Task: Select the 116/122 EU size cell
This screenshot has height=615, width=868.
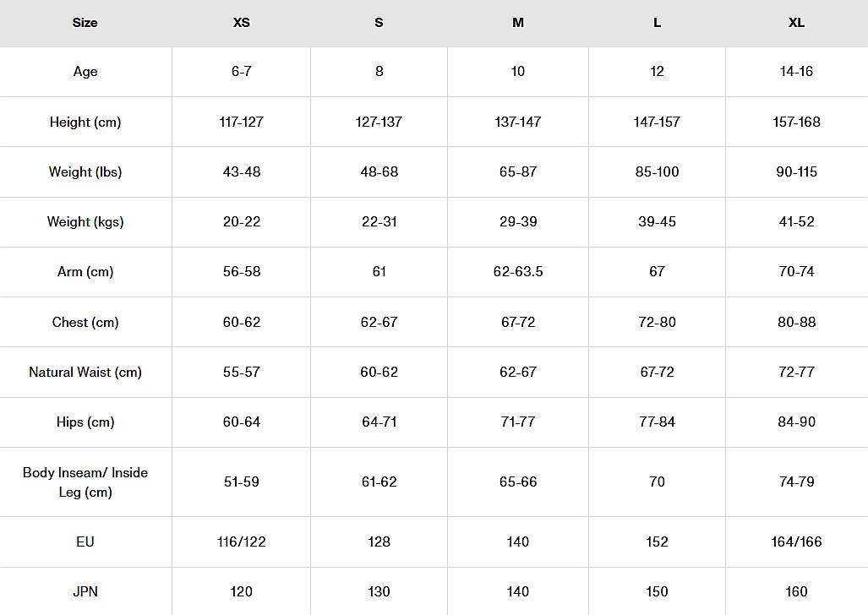Action: 242,542
